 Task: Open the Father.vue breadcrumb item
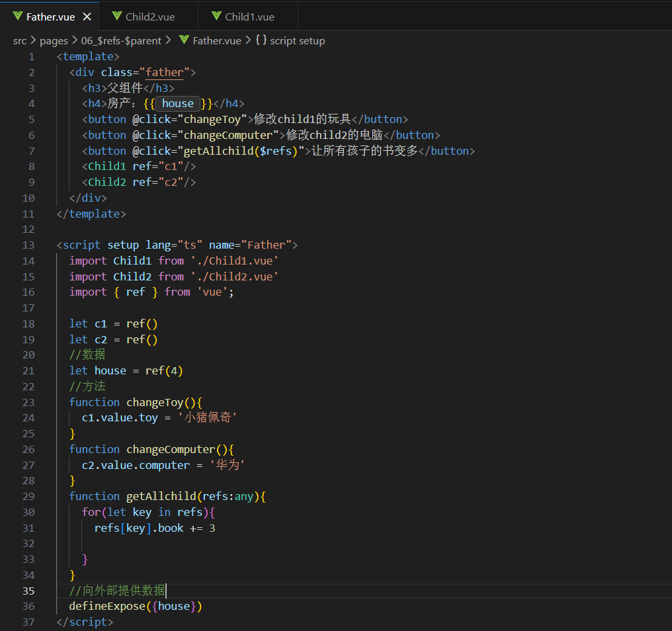[x=217, y=41]
